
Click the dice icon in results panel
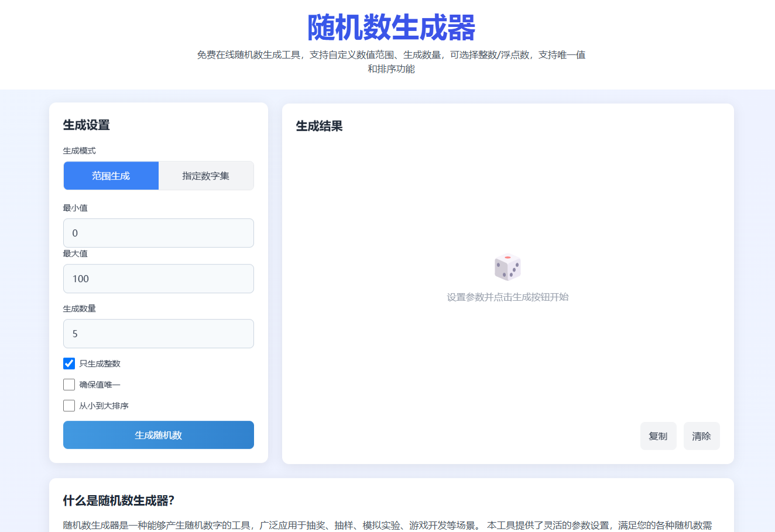coord(507,267)
